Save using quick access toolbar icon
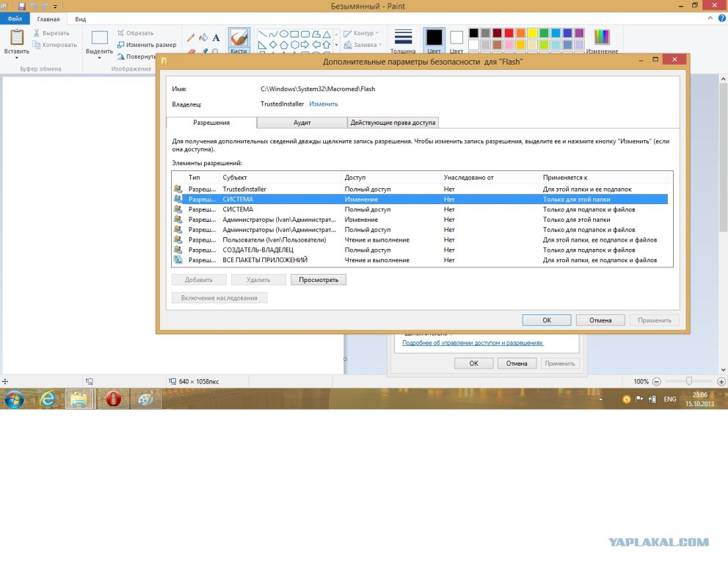The width and height of the screenshot is (728, 564). click(21, 6)
